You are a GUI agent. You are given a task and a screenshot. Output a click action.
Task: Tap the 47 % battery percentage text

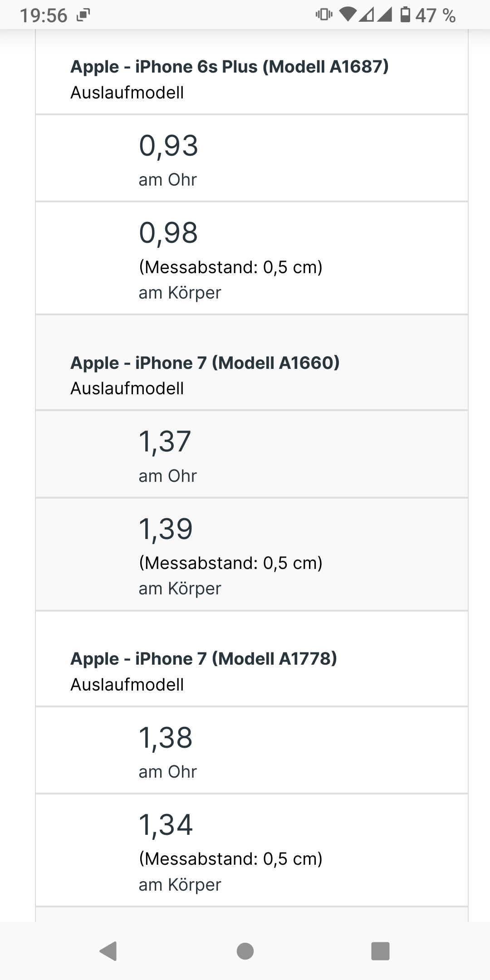point(436,16)
